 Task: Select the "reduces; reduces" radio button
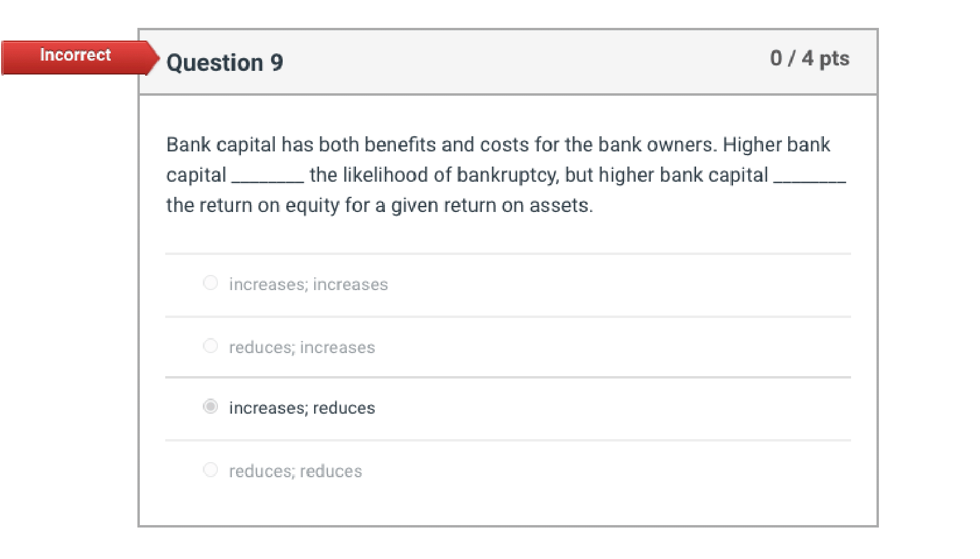[211, 469]
